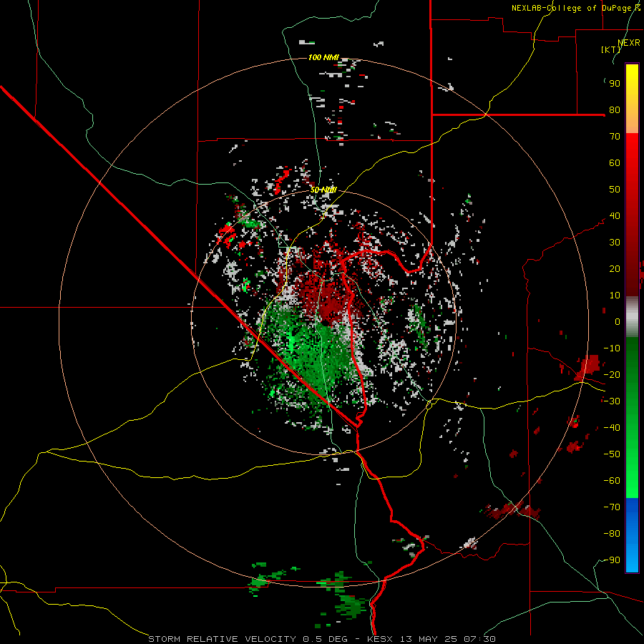Viewport: 644px width, 644px height.
Task: Pick the -40 scale value
Action: coord(612,428)
